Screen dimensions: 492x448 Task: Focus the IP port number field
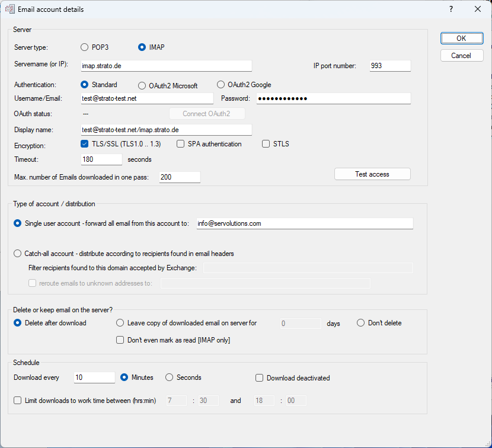click(x=389, y=66)
